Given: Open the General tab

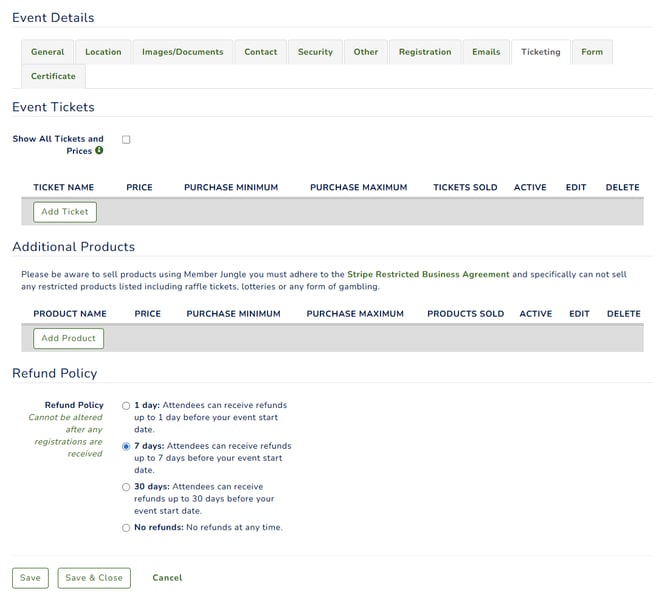Looking at the screenshot, I should (x=47, y=52).
